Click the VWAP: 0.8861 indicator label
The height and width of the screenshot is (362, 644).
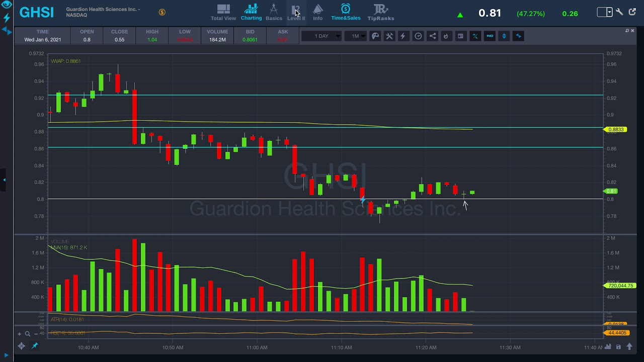pos(65,61)
